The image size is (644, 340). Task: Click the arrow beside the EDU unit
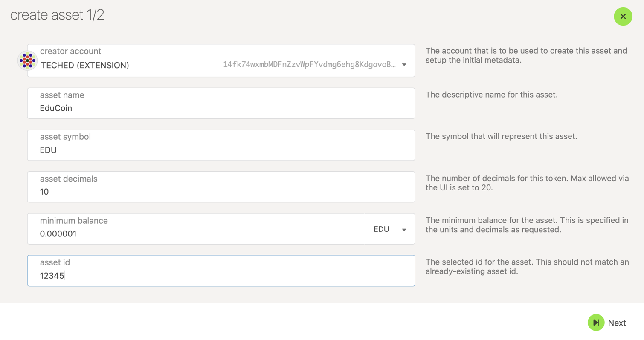pyautogui.click(x=404, y=230)
